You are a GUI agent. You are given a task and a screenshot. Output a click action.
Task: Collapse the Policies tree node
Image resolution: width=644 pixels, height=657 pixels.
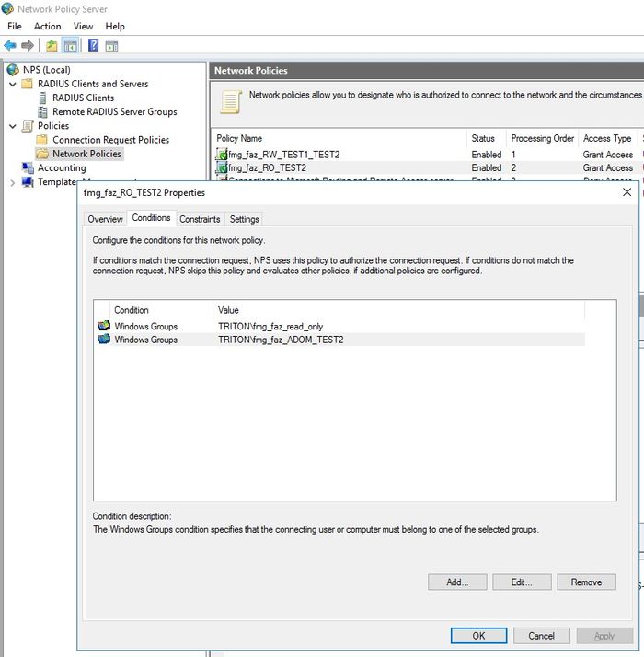point(13,126)
